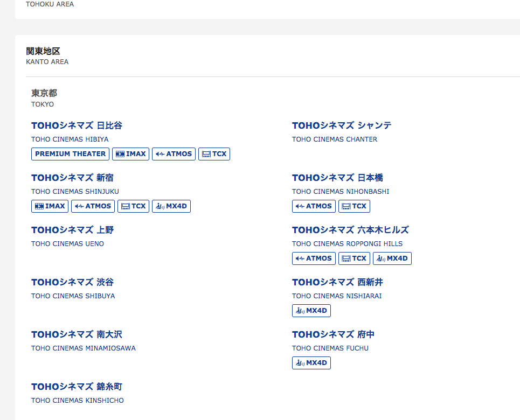This screenshot has height=420, width=520.
Task: Open the TOHO Cinemas Chanter link
Action: coord(342,126)
